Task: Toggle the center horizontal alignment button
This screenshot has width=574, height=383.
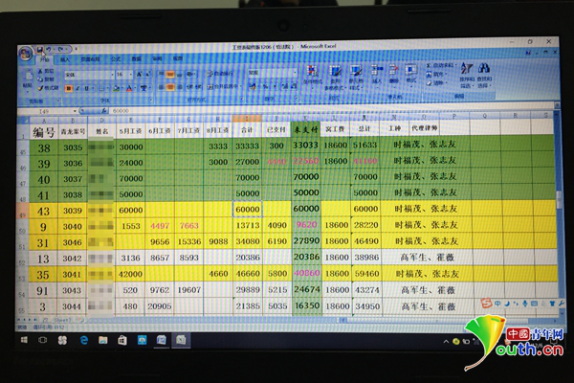Action: pos(170,87)
